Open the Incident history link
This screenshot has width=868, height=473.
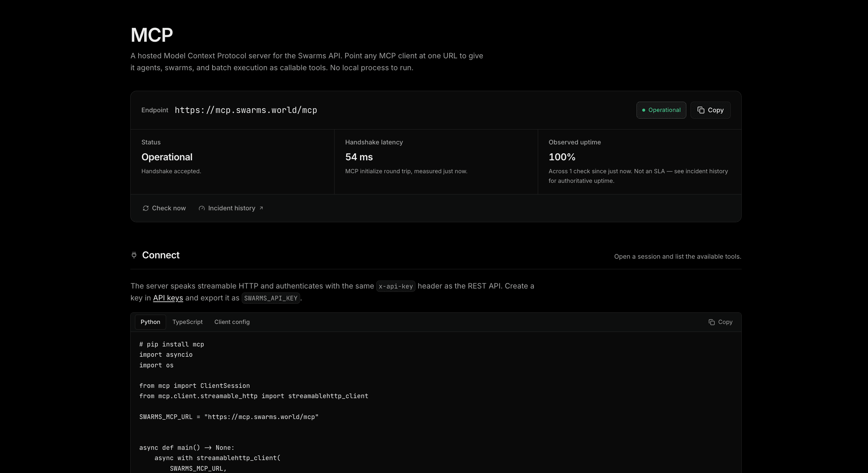pyautogui.click(x=231, y=208)
